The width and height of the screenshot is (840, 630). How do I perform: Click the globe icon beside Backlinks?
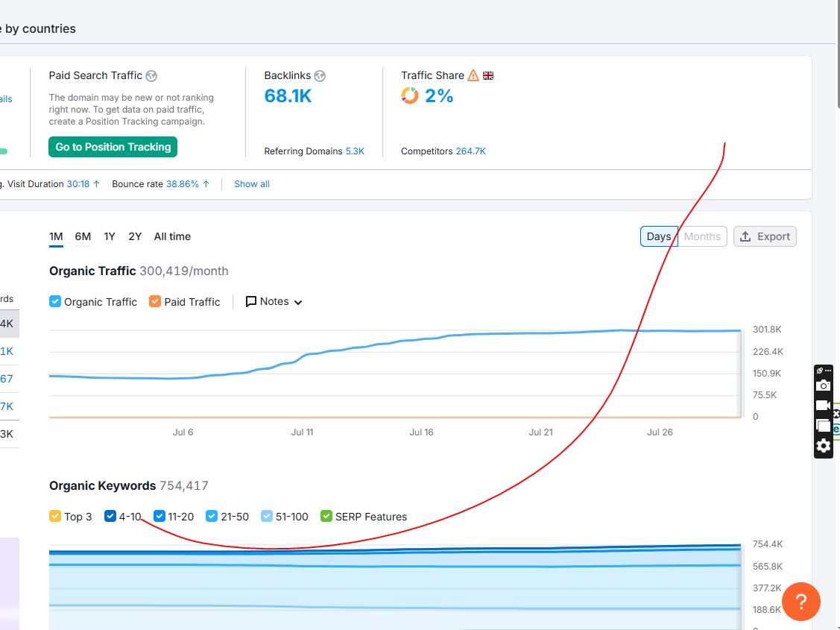coord(320,76)
